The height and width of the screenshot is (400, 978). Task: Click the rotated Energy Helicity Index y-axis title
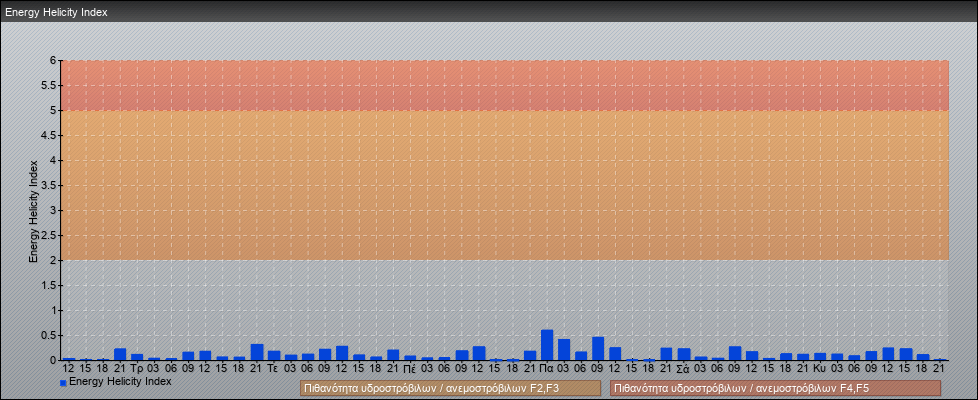click(x=34, y=211)
